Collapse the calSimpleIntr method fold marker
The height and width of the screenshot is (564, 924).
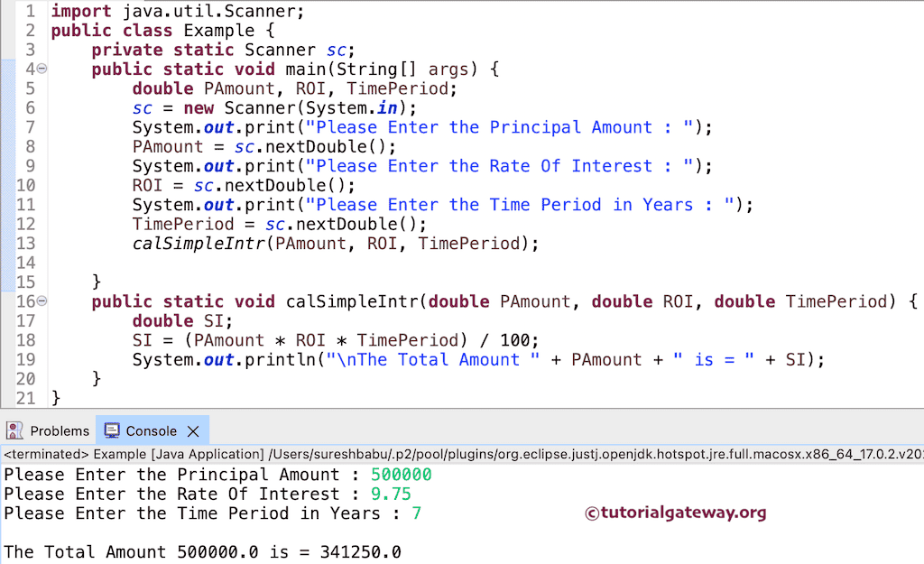[x=41, y=300]
